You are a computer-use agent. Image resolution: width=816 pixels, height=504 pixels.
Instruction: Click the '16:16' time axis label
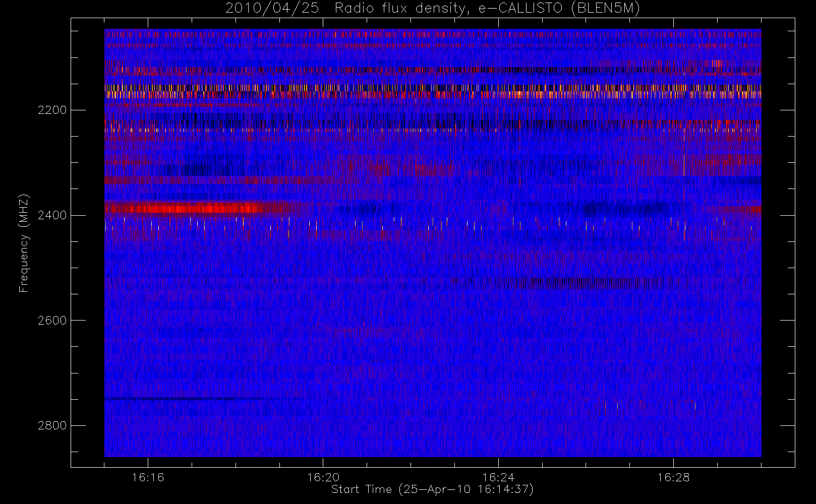tap(148, 477)
